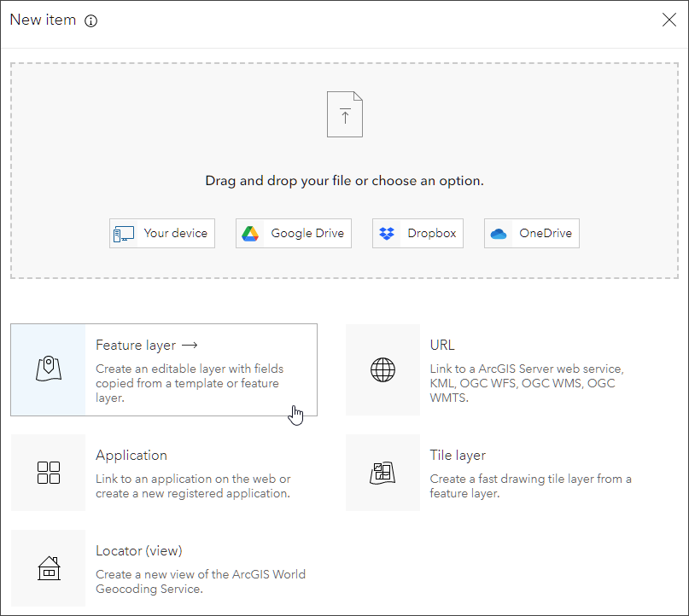Click the Tile layer map icon
Image resolution: width=689 pixels, height=616 pixels.
pyautogui.click(x=382, y=472)
